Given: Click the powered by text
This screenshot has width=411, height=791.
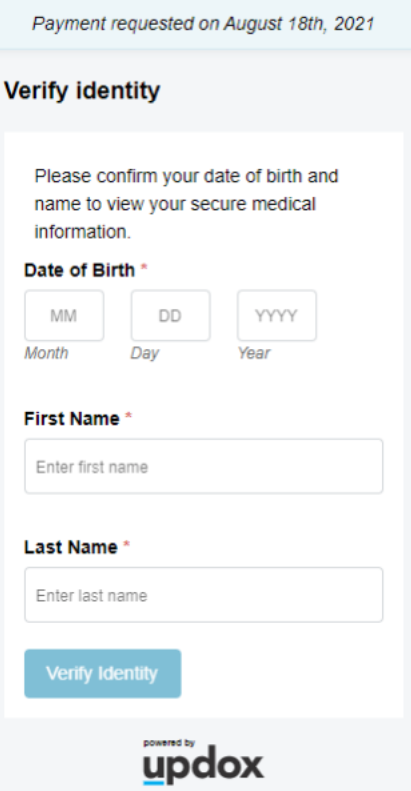Looking at the screenshot, I should (169, 743).
